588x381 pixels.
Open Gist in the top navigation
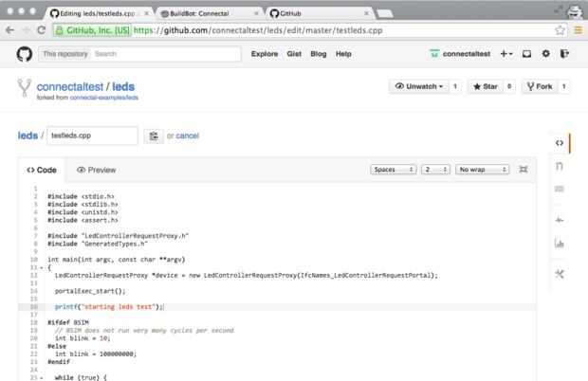(x=294, y=54)
